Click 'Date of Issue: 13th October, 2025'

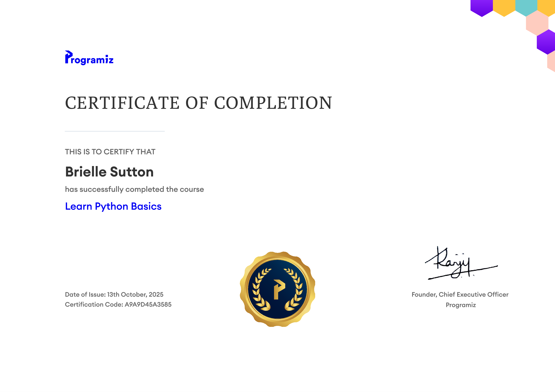[x=114, y=294]
